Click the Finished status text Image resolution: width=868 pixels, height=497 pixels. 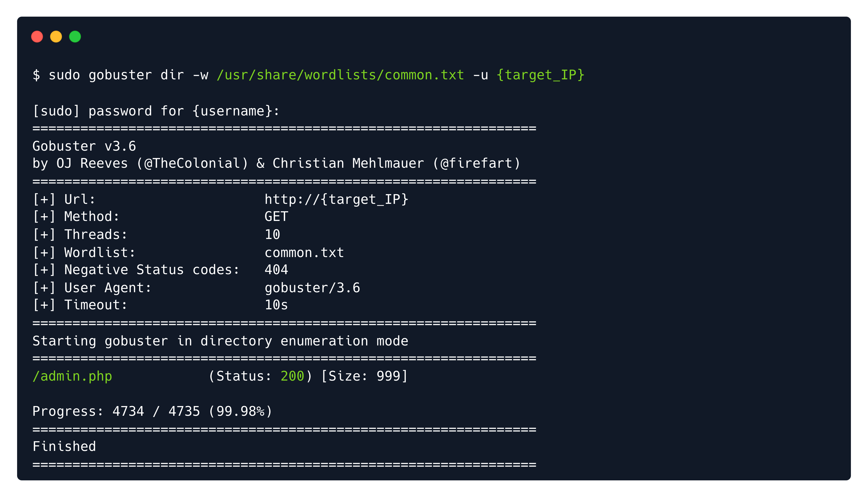(64, 446)
